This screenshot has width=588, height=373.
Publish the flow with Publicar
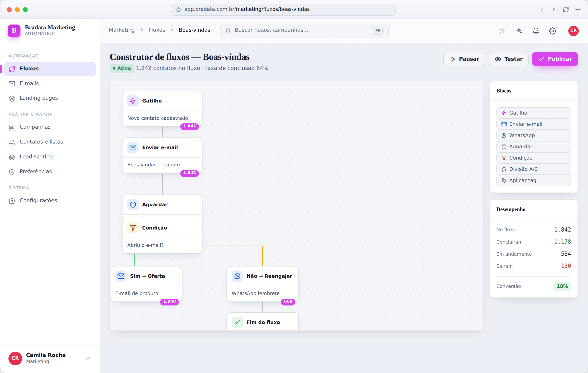(555, 59)
